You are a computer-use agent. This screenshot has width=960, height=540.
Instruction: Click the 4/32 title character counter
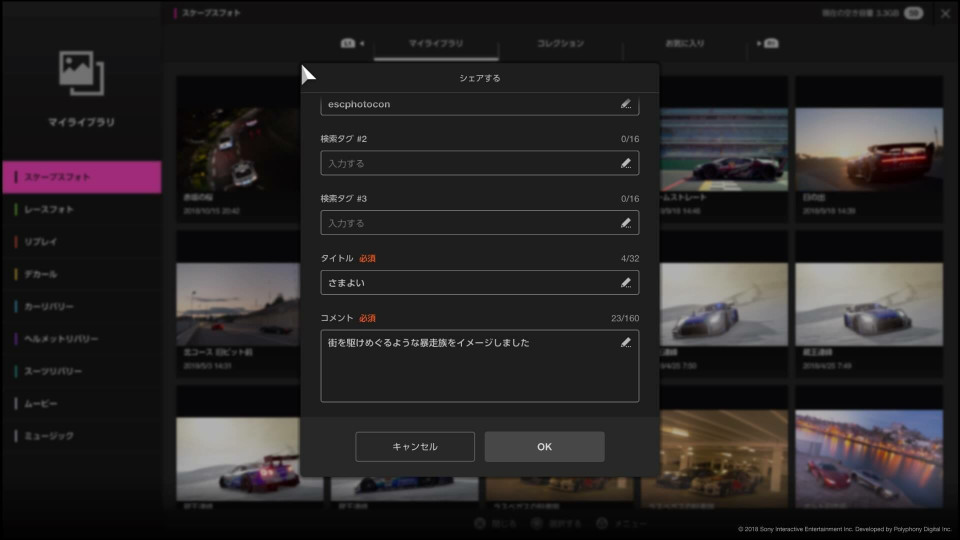[x=629, y=258]
